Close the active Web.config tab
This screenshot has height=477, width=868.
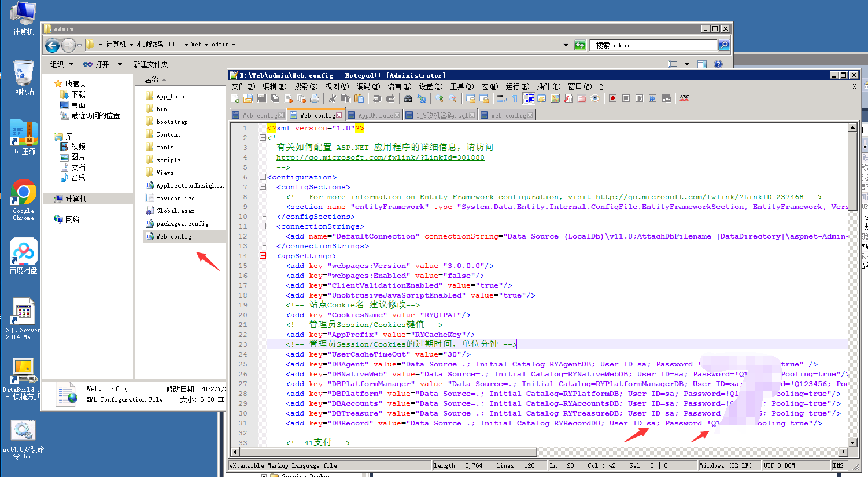339,115
